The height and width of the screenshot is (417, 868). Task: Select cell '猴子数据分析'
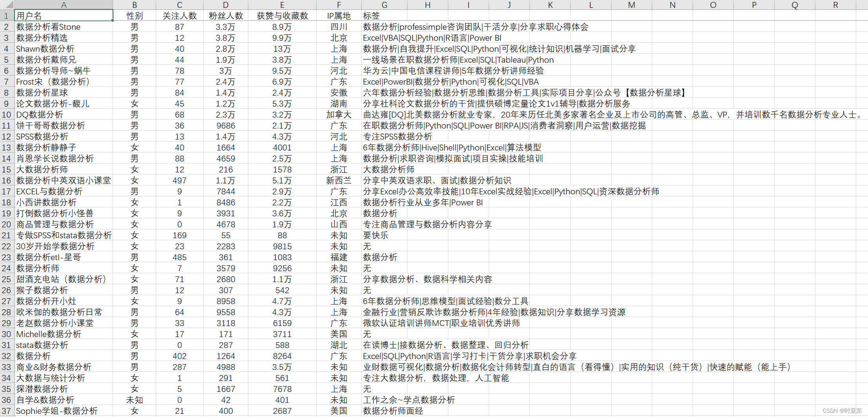(x=64, y=290)
